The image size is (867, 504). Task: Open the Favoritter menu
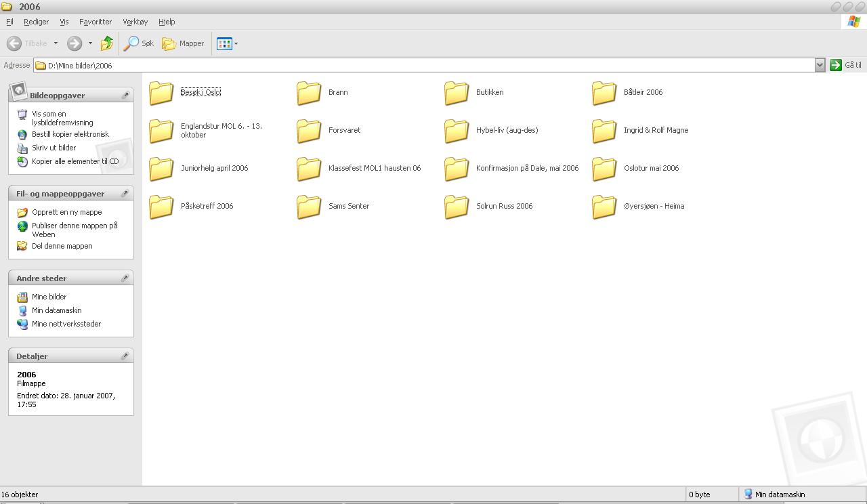coord(96,22)
